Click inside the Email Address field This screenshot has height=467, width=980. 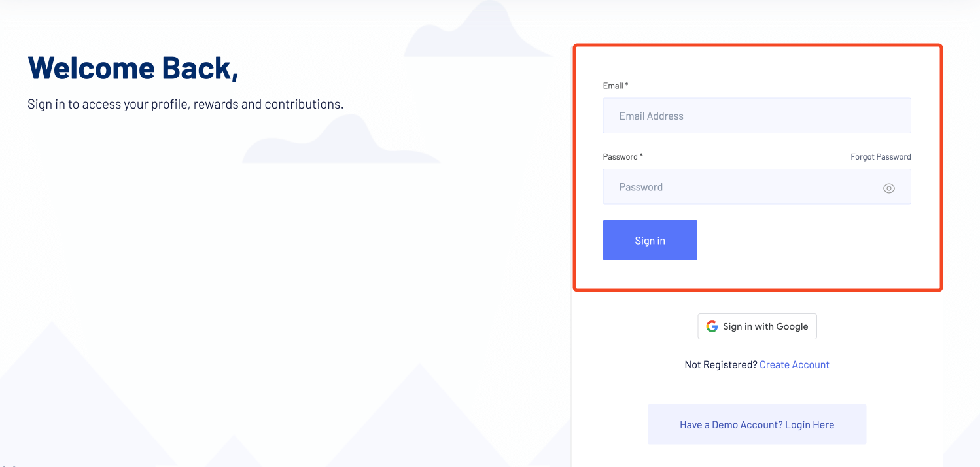757,115
